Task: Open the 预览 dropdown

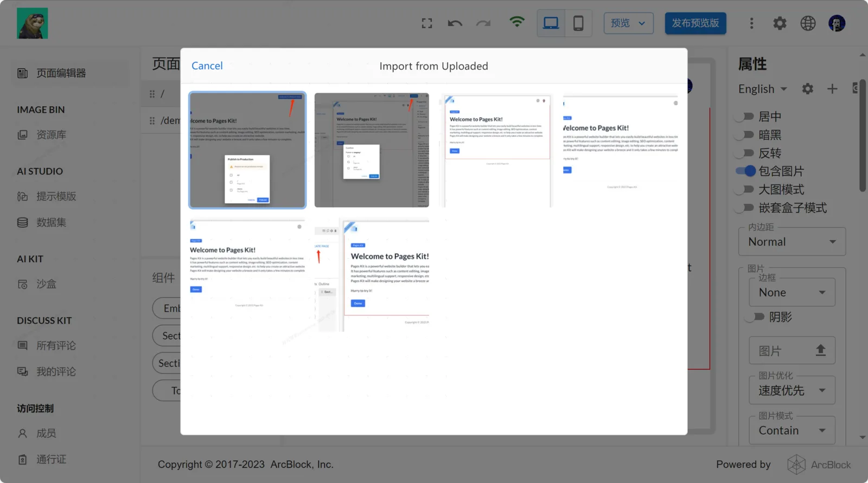Action: coord(629,23)
